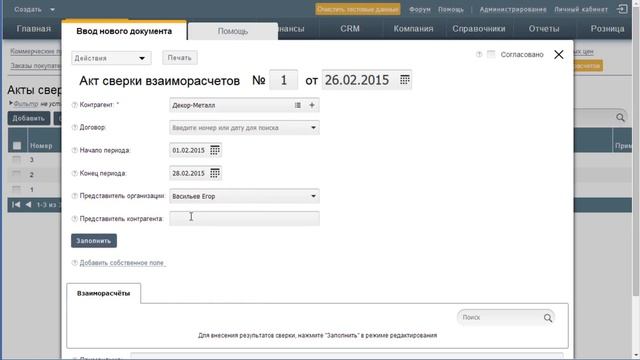Check the row 2 checkbox in list
The width and height of the screenshot is (640, 360).
[x=16, y=175]
